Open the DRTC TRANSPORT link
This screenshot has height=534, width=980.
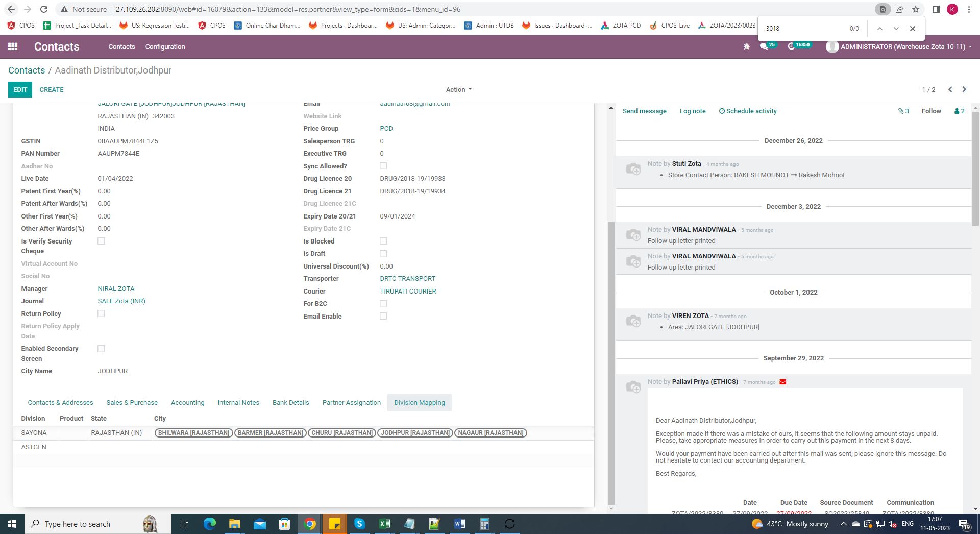pyautogui.click(x=407, y=279)
